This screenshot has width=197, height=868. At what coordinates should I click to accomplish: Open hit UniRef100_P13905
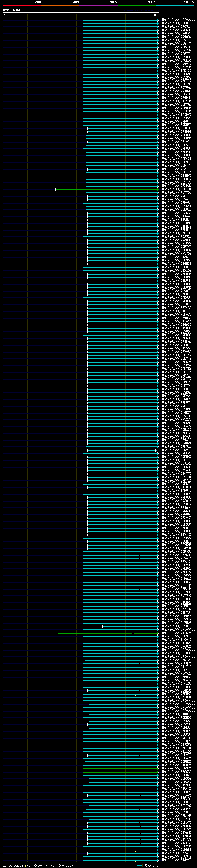tap(176, 78)
